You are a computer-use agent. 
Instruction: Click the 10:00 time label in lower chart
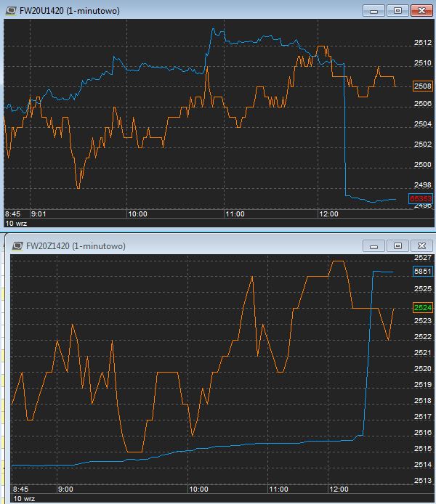click(198, 489)
